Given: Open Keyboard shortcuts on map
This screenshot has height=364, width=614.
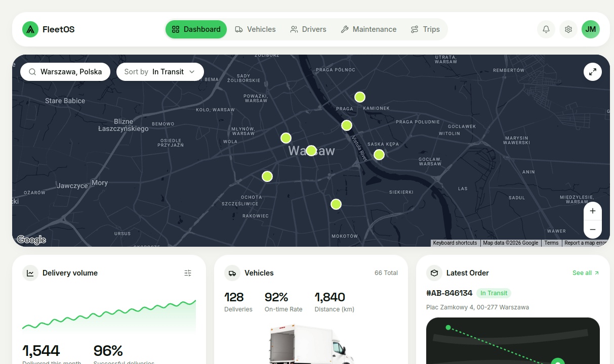Looking at the screenshot, I should pyautogui.click(x=455, y=243).
